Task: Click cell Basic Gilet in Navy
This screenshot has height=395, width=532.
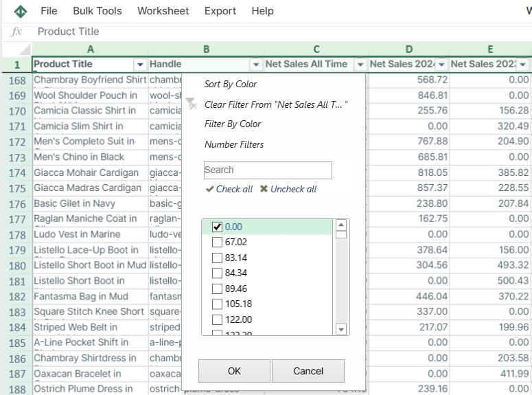Action: tap(90, 203)
